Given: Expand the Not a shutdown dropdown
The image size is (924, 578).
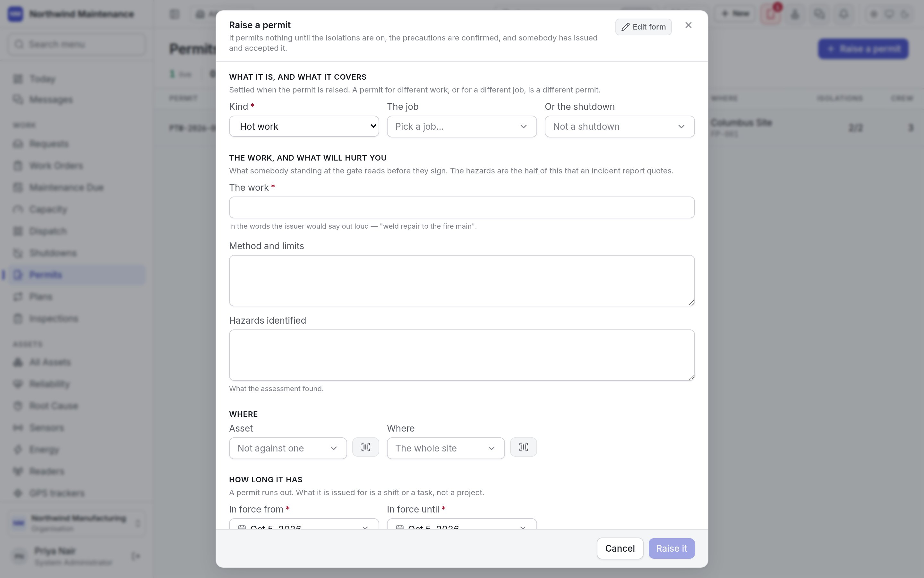Looking at the screenshot, I should tap(619, 127).
